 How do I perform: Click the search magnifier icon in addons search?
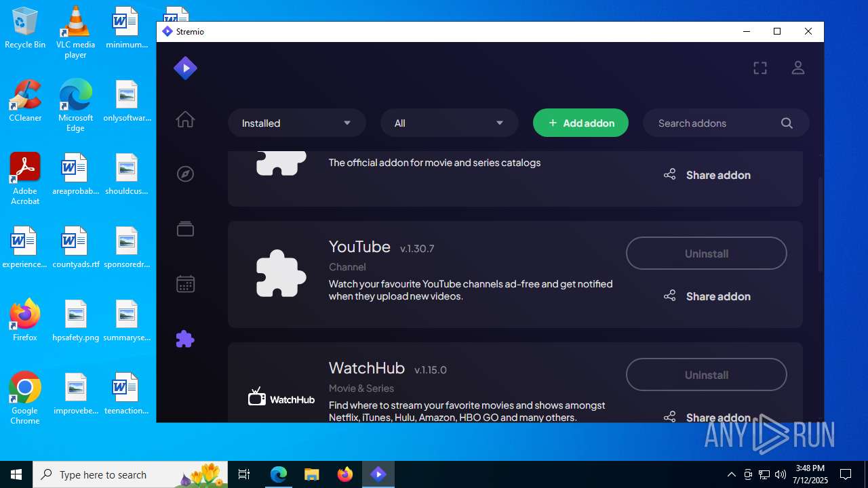tap(787, 123)
